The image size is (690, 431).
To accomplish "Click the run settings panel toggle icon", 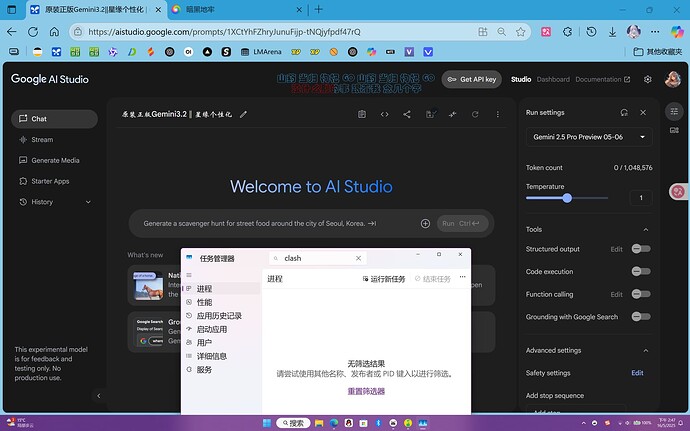I will click(x=674, y=111).
